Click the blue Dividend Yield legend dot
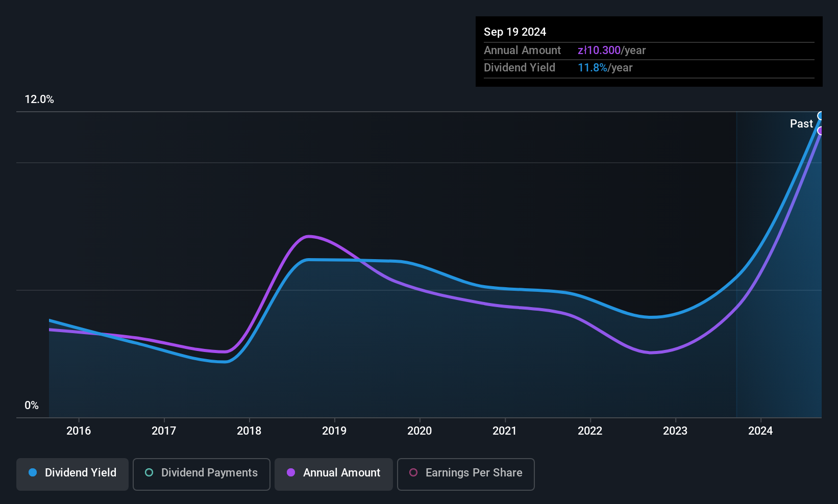The image size is (838, 504). [x=33, y=472]
